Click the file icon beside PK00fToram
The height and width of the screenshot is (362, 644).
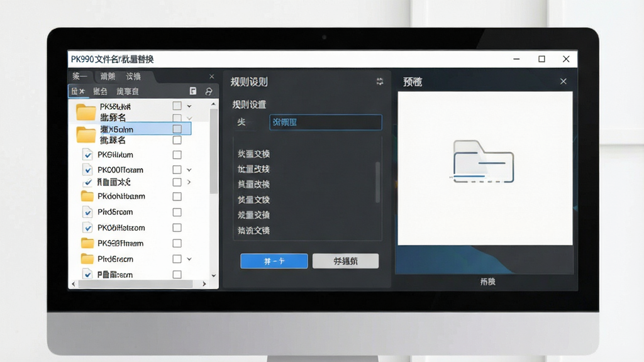(x=87, y=170)
